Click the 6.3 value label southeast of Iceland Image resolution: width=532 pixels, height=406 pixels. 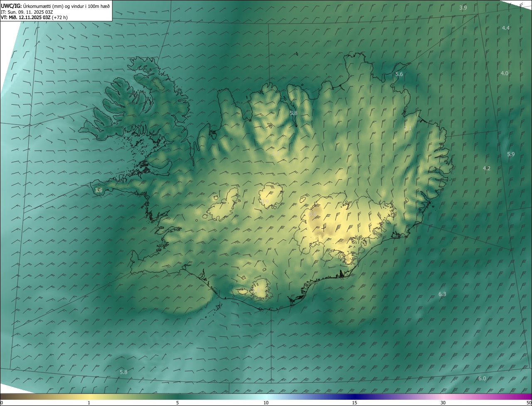[442, 294]
